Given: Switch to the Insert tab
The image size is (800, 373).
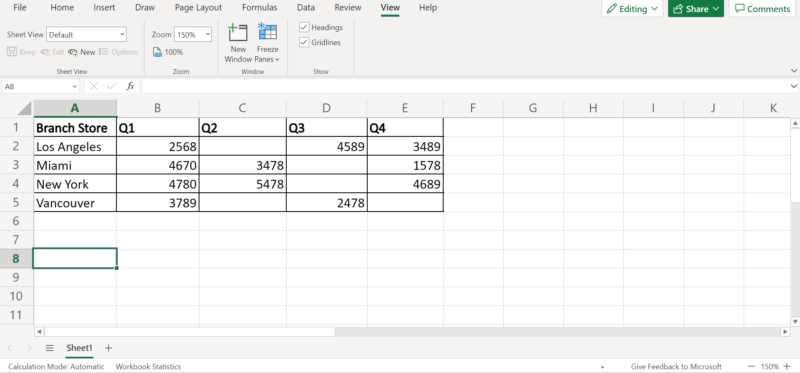Looking at the screenshot, I should [x=104, y=8].
